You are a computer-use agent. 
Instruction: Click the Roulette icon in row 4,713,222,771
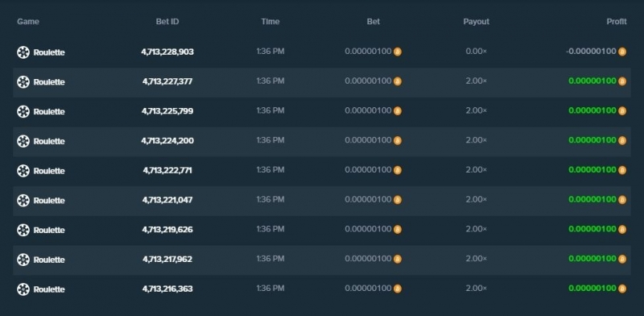[23, 171]
